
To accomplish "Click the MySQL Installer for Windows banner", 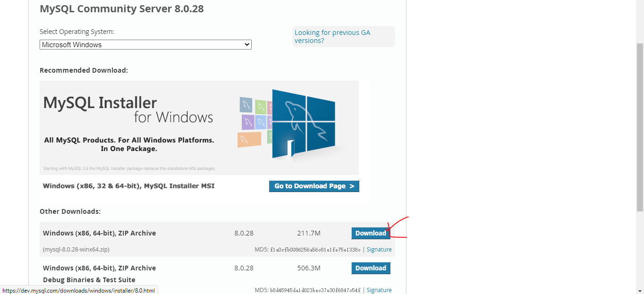I will (x=199, y=128).
